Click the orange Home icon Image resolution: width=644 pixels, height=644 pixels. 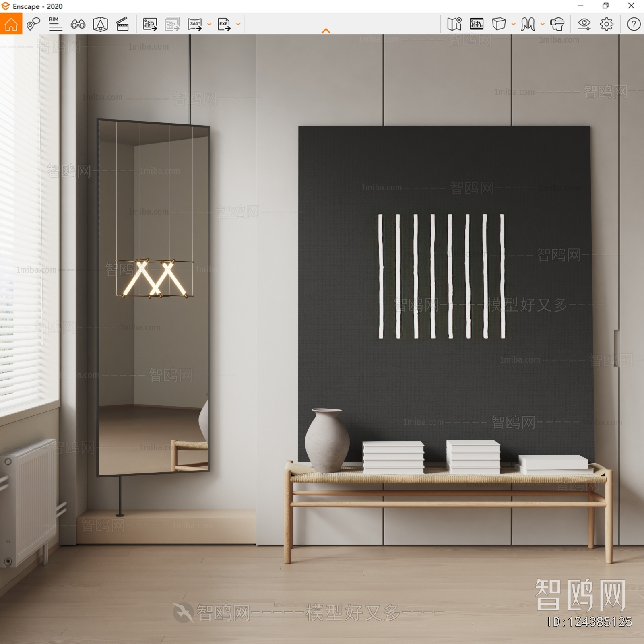pos(11,24)
